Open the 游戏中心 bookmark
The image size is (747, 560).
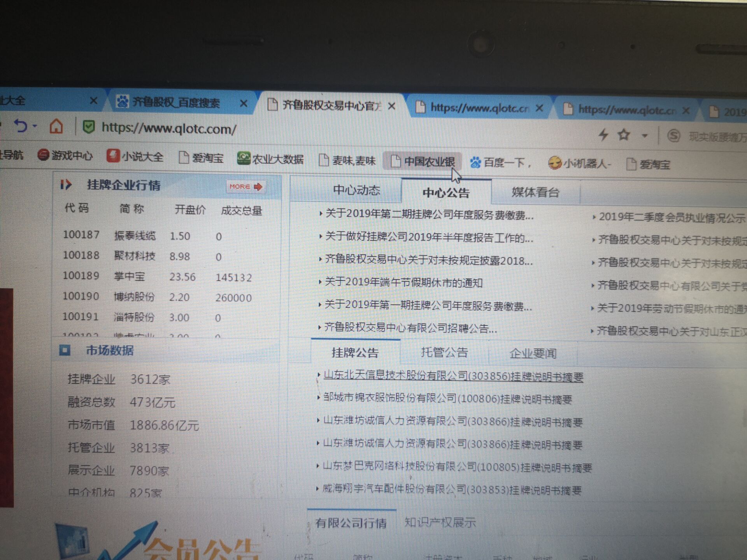pyautogui.click(x=65, y=155)
